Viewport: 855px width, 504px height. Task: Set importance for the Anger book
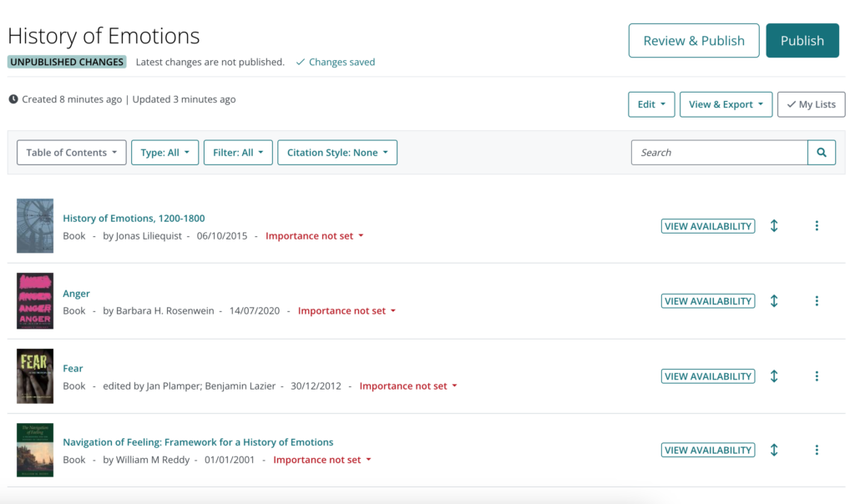tap(347, 310)
